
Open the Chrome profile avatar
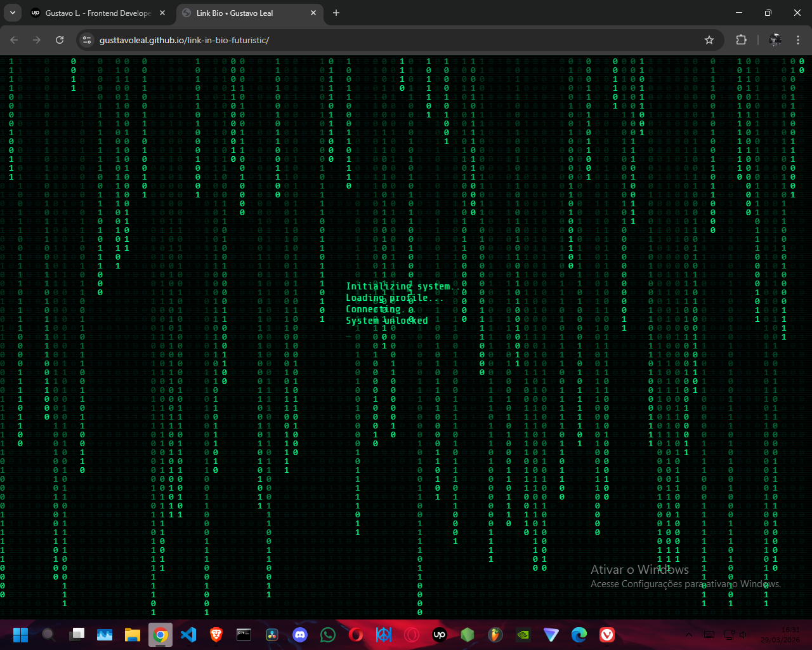(775, 40)
